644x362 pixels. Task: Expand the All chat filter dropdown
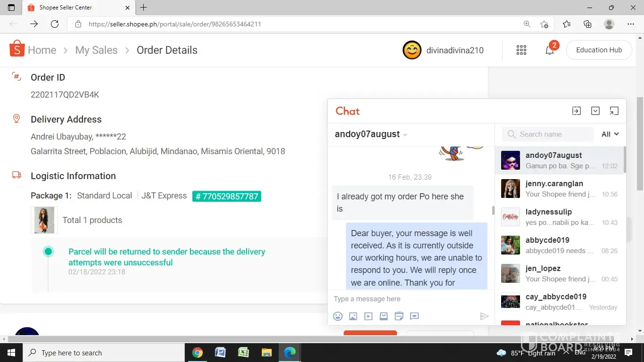(x=610, y=134)
